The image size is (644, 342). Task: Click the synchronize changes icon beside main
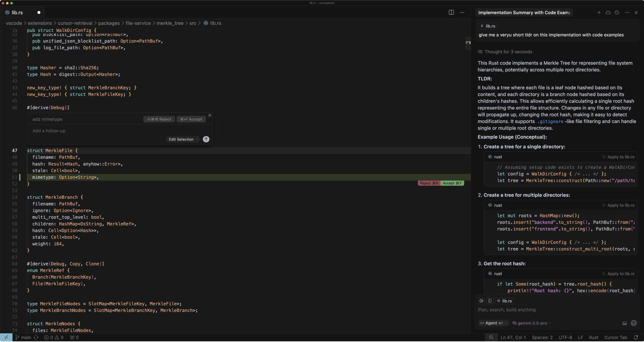(36, 338)
